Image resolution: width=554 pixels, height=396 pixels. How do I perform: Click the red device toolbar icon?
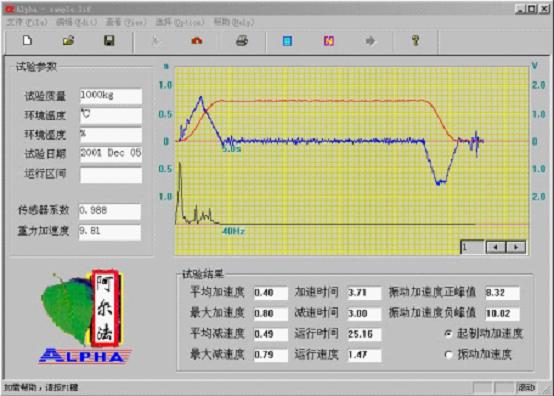tap(197, 41)
